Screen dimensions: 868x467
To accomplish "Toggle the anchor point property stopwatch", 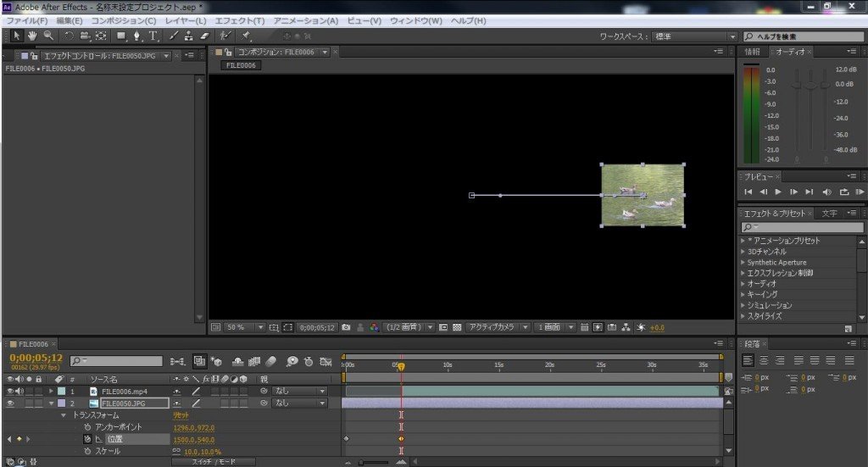I will click(87, 427).
